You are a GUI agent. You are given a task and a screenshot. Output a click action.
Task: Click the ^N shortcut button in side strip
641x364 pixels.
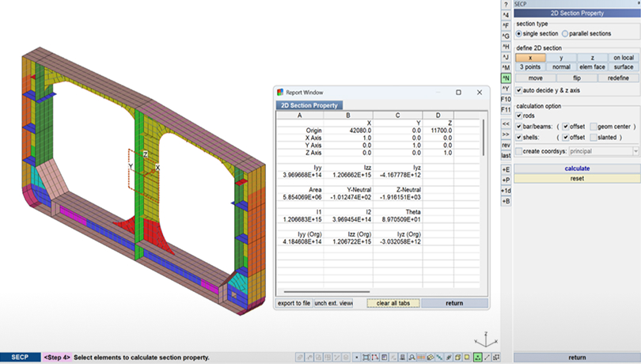(x=506, y=78)
